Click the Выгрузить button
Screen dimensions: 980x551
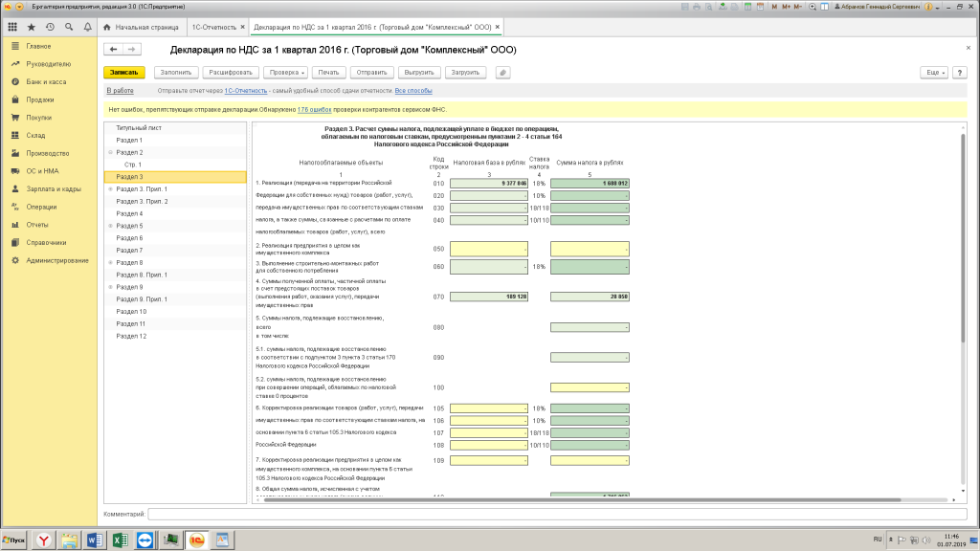click(419, 73)
